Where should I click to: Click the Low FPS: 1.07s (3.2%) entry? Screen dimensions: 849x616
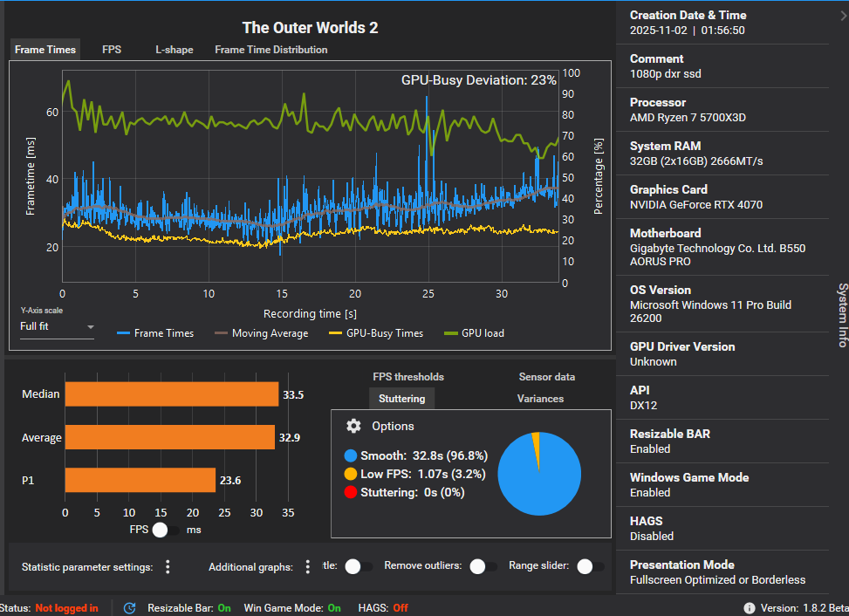(423, 474)
